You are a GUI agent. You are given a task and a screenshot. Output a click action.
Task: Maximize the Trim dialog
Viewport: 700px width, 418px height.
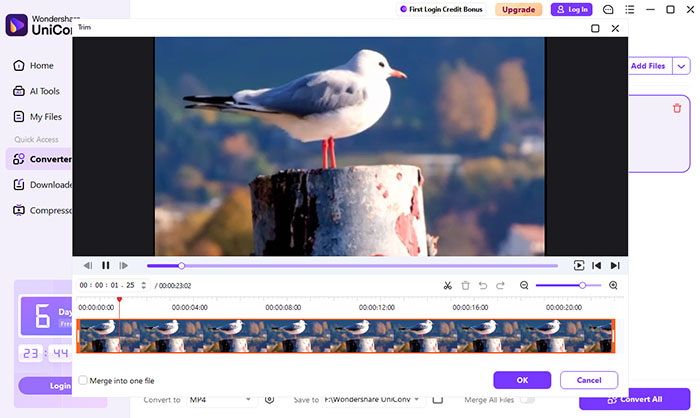tap(595, 29)
